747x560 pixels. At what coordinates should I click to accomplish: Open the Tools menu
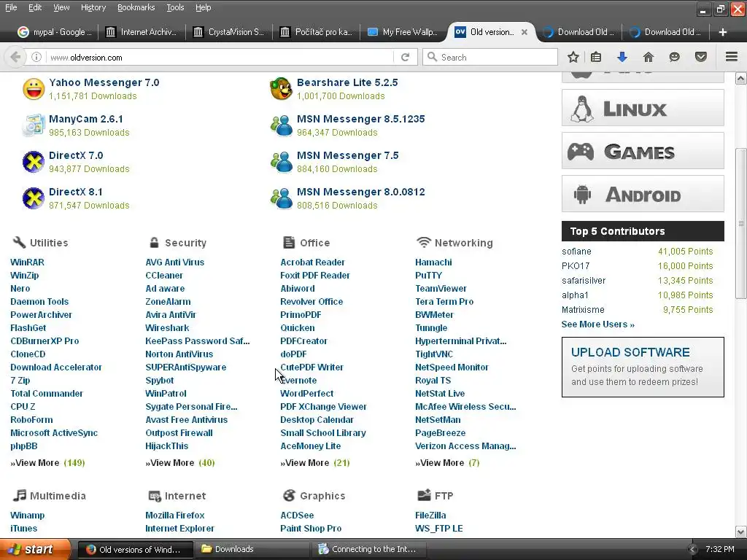[175, 7]
